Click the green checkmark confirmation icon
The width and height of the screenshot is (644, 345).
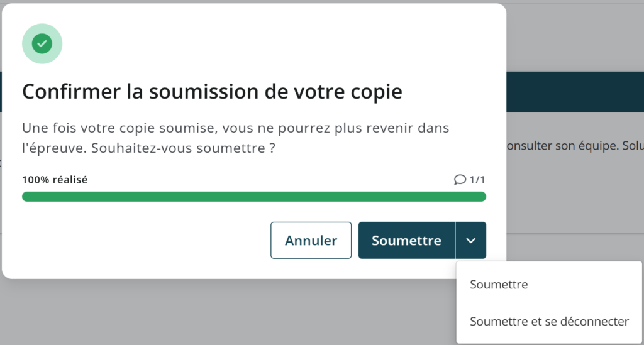42,44
